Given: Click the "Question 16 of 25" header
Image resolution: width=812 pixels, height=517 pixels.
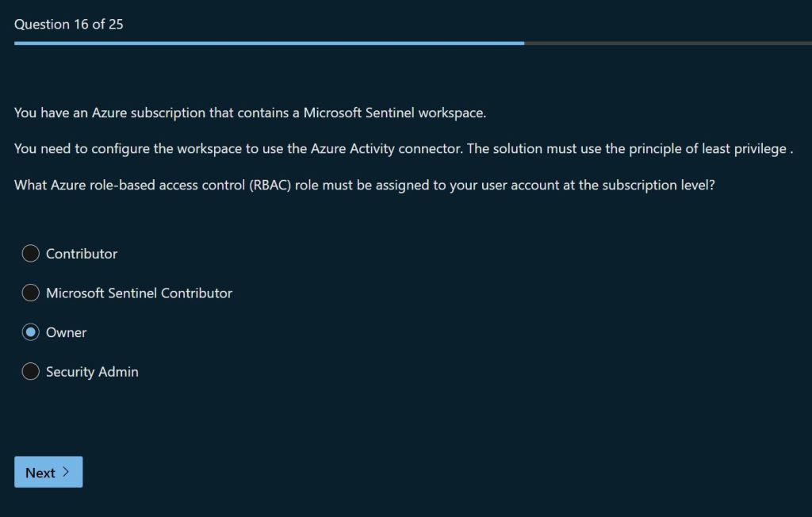Looking at the screenshot, I should pyautogui.click(x=69, y=25).
